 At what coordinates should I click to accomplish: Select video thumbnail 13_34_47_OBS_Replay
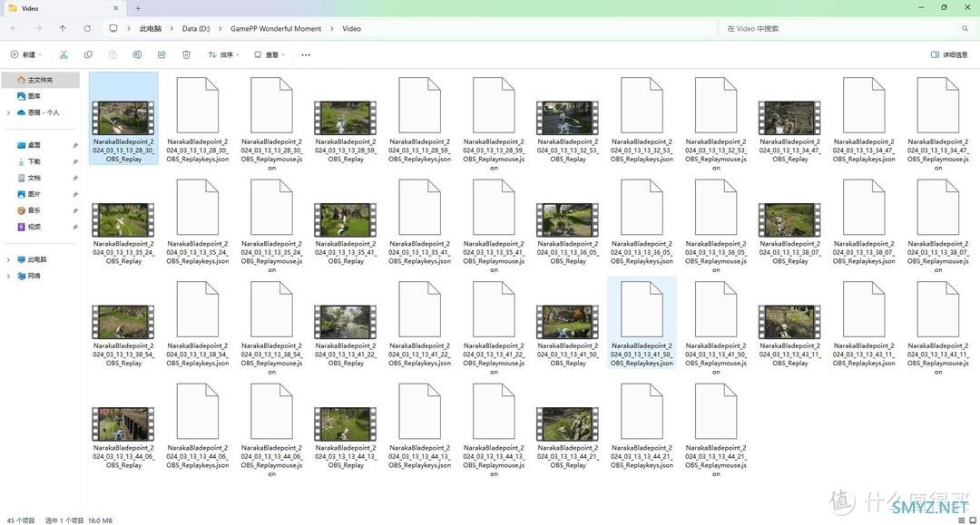pyautogui.click(x=789, y=119)
